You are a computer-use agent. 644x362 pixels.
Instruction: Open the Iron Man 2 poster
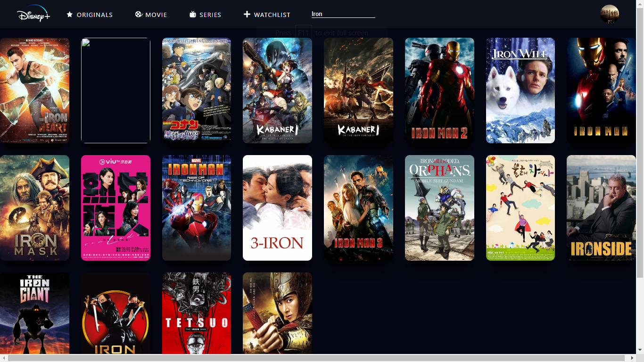point(439,90)
